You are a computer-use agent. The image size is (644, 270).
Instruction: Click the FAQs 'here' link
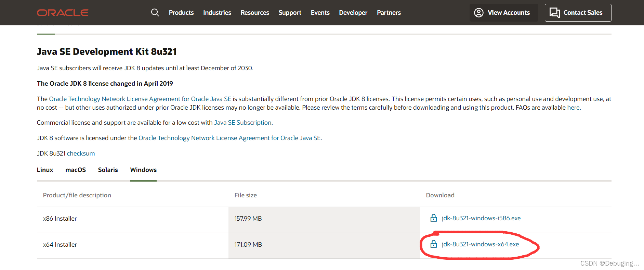(573, 108)
